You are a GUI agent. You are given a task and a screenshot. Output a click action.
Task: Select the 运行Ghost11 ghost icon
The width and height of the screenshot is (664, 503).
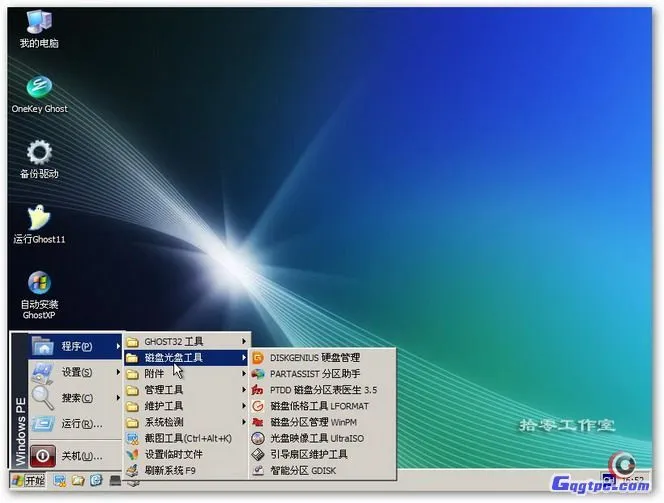pos(39,224)
